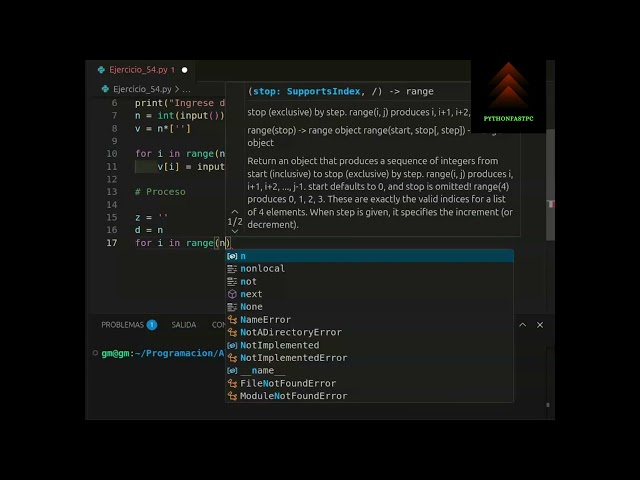Click class icon beside 'NotADirectoryError'

232,332
